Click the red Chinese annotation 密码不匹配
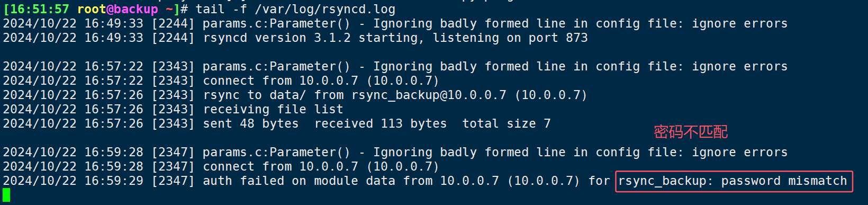 pyautogui.click(x=691, y=131)
